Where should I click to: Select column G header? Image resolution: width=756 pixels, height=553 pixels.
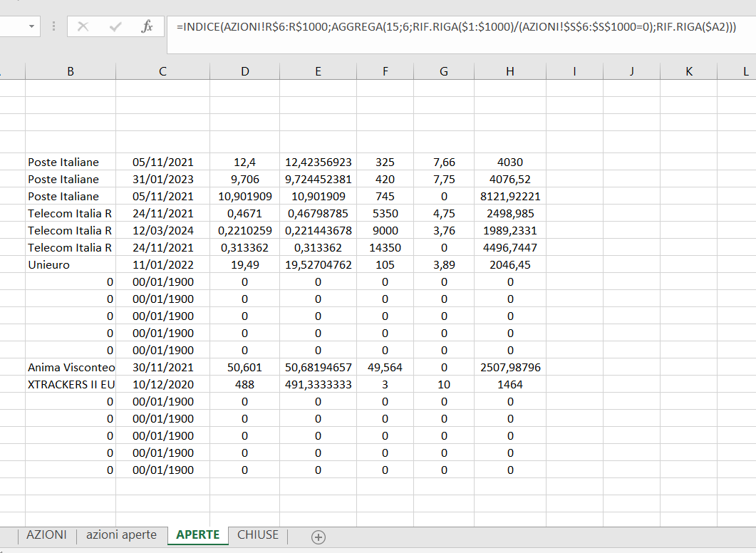(444, 71)
